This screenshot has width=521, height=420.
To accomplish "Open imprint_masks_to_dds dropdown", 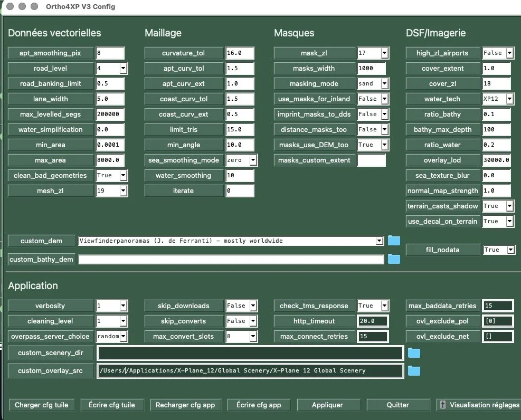I will (384, 114).
